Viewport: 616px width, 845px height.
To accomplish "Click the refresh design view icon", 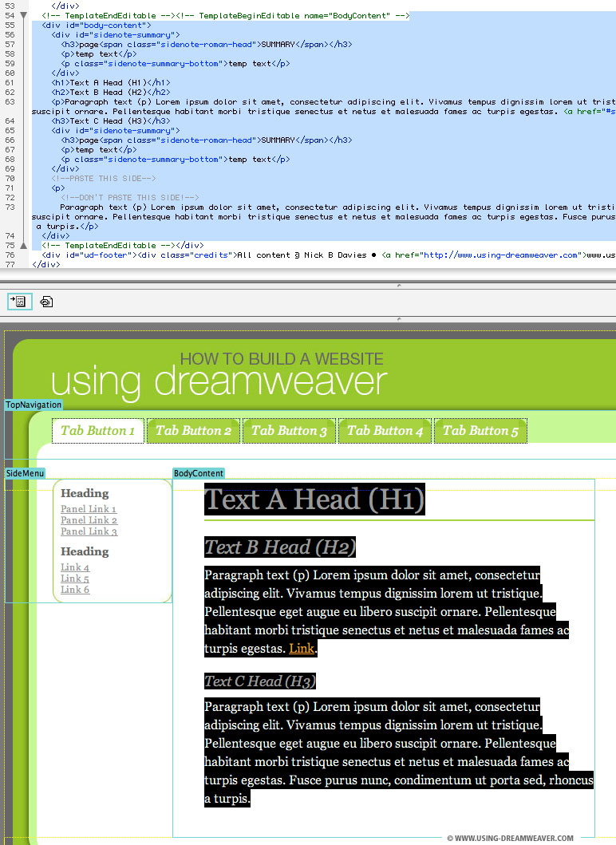I will [46, 302].
